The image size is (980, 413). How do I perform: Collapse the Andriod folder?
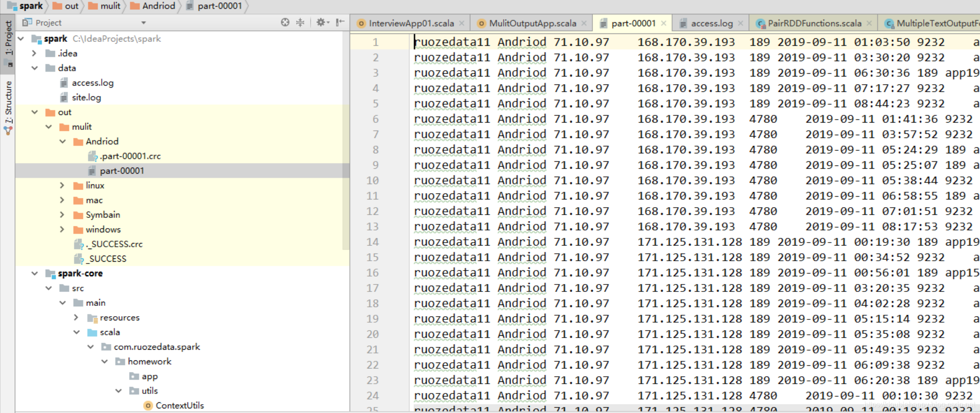tap(62, 142)
